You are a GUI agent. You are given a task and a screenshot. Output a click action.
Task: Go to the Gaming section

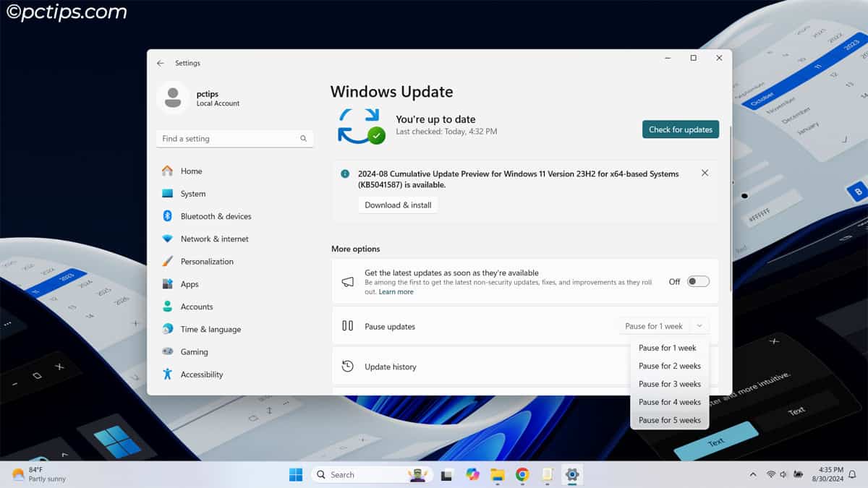click(x=192, y=351)
